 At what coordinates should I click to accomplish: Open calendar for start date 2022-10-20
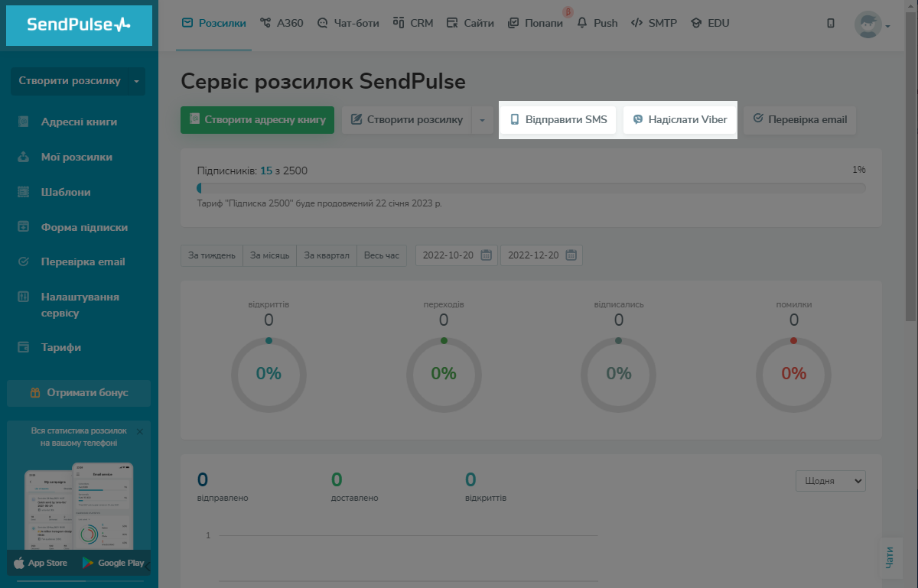[487, 255]
